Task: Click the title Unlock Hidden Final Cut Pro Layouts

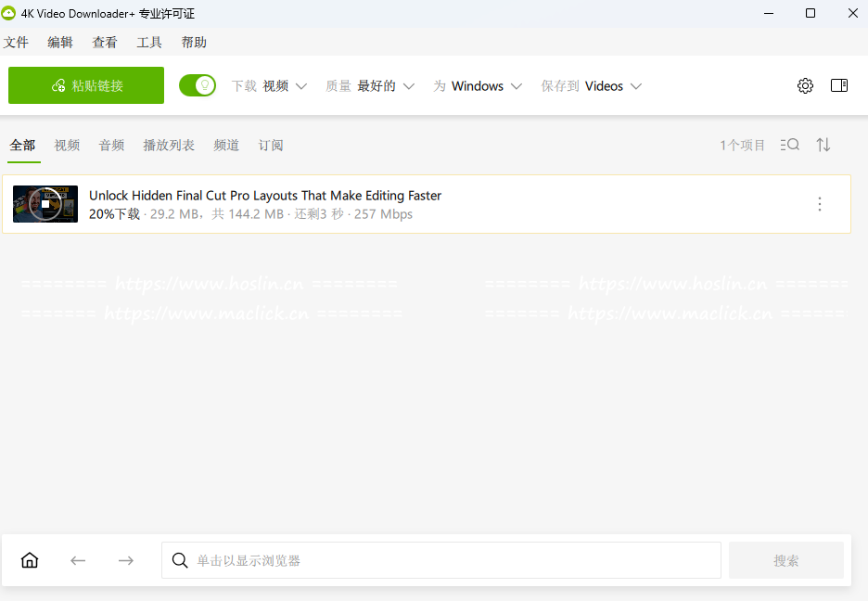Action: point(265,196)
